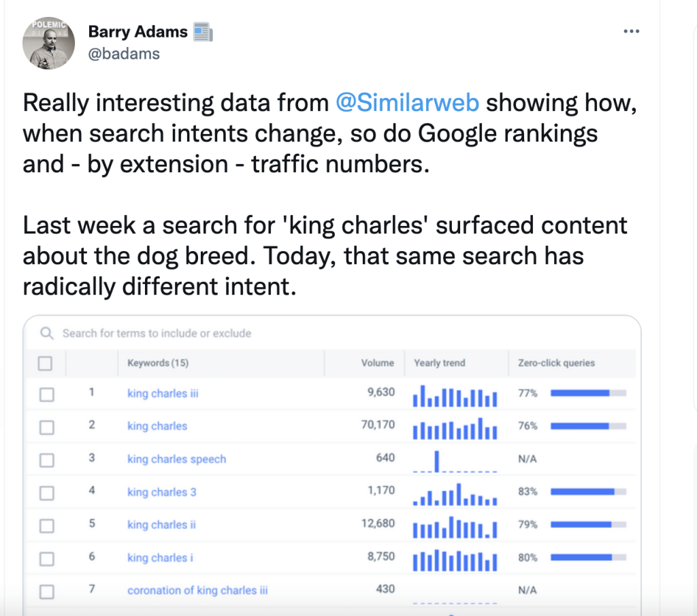
Task: Click the yearly trend chart for 'king charles ii'
Action: (x=455, y=525)
